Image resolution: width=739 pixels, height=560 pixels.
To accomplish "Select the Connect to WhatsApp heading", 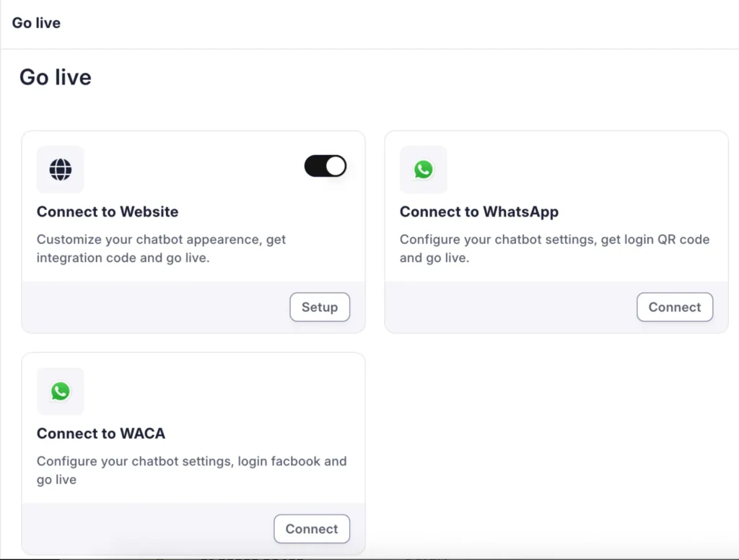I will tap(479, 211).
